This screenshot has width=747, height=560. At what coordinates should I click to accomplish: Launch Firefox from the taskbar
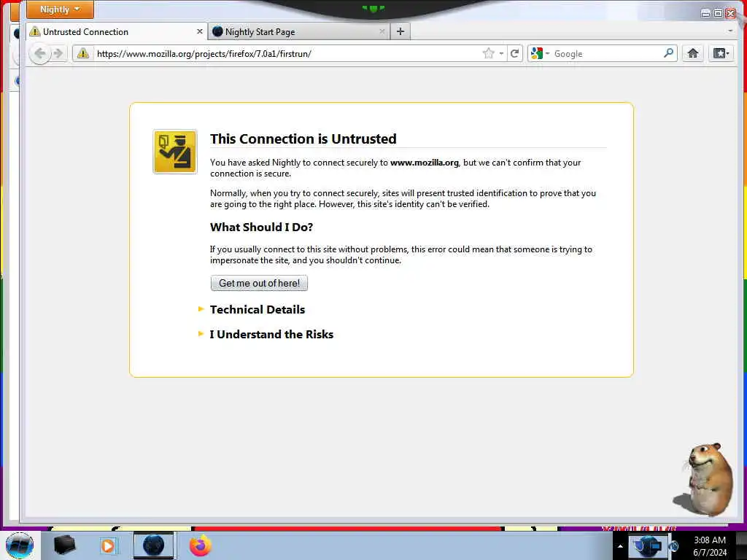[200, 545]
